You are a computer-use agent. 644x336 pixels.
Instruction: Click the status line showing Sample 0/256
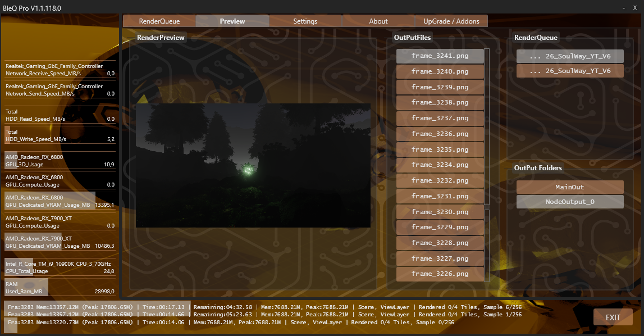click(x=231, y=323)
